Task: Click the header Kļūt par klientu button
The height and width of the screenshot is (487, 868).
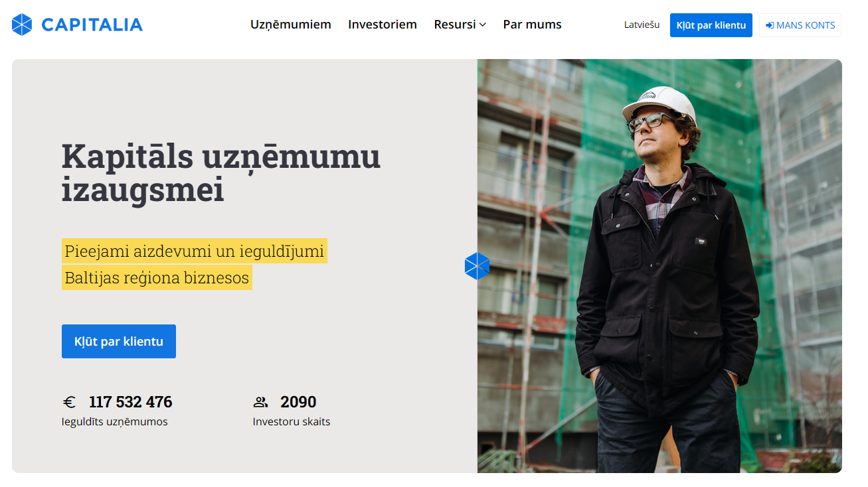Action: tap(711, 25)
